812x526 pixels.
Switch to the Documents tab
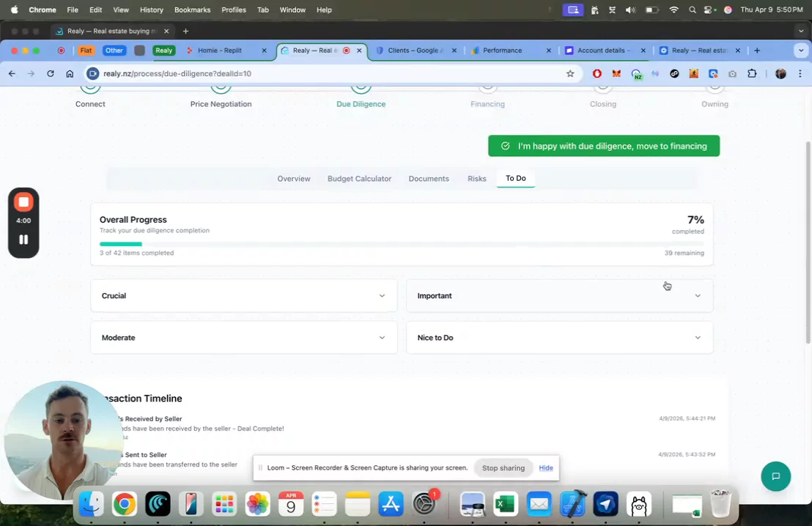pos(429,179)
